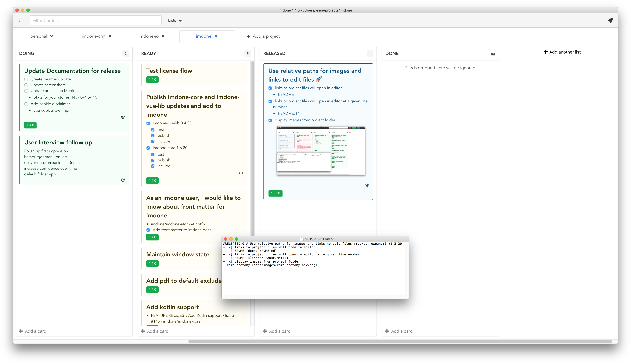631x364 pixels.
Task: Open the README:14 link
Action: click(288, 114)
